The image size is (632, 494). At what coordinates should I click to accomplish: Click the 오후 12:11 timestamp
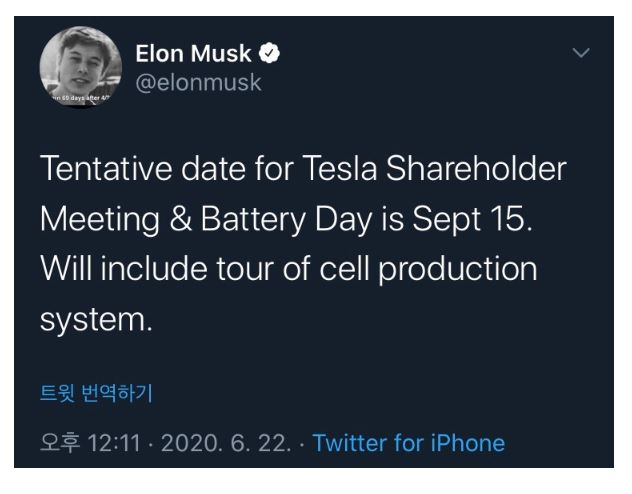coord(90,443)
